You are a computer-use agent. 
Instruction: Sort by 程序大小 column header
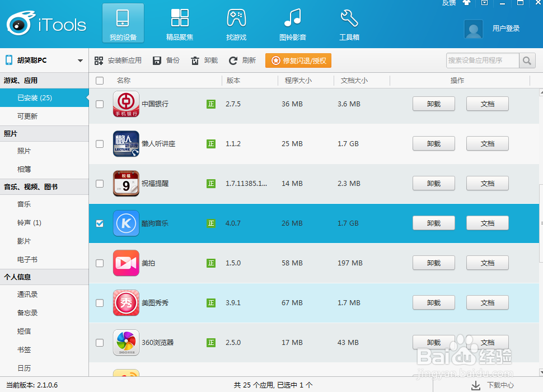(x=298, y=80)
